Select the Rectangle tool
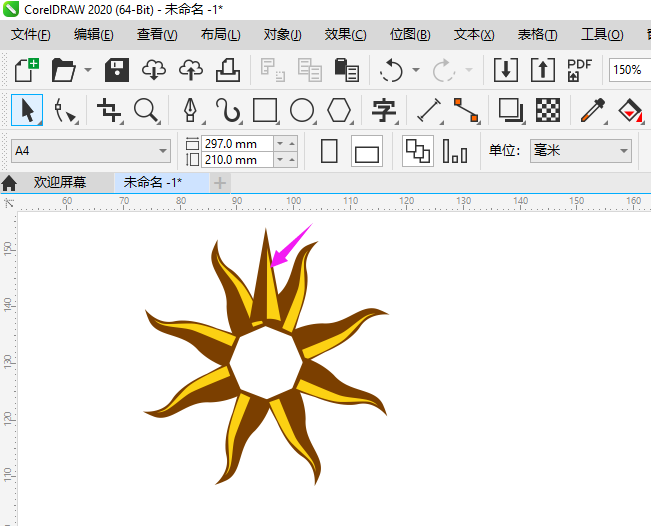 pos(265,110)
